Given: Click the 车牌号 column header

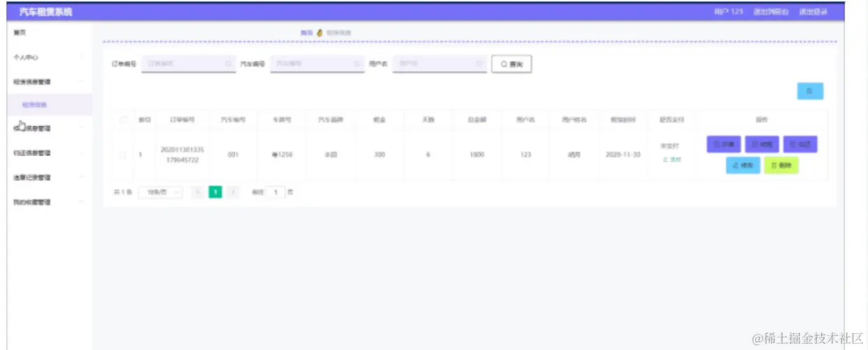Looking at the screenshot, I should (x=282, y=120).
